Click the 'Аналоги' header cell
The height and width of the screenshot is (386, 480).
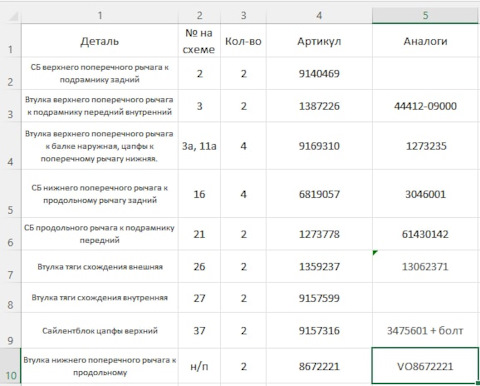[x=425, y=41]
